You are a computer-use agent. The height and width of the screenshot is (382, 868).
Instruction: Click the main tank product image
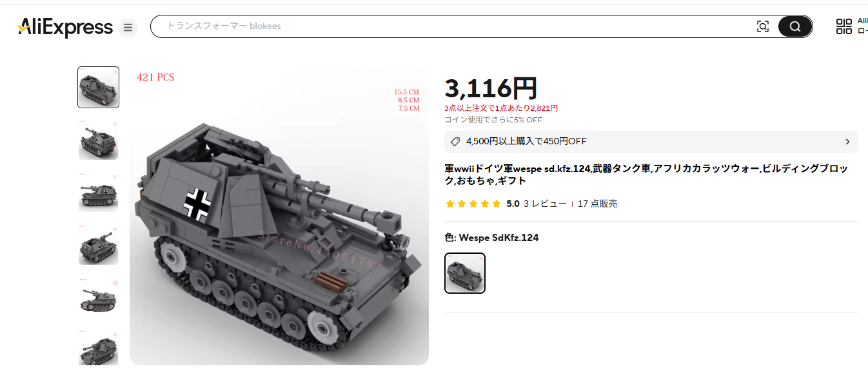pos(279,216)
